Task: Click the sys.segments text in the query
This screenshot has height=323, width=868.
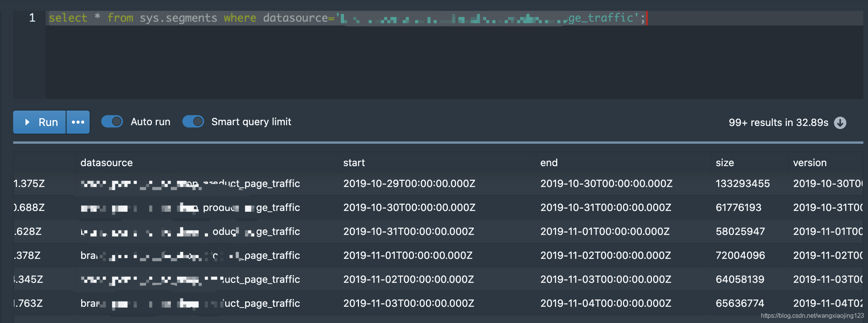Action: (178, 18)
